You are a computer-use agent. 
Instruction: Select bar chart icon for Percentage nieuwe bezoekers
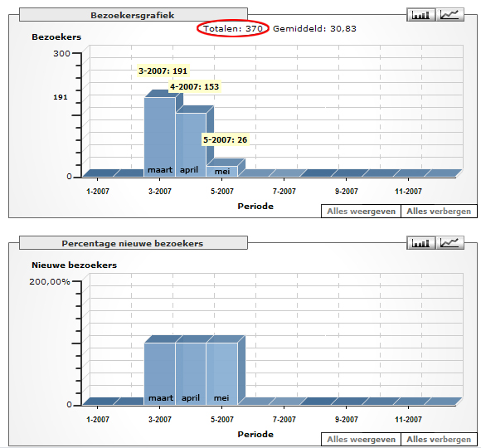click(421, 243)
